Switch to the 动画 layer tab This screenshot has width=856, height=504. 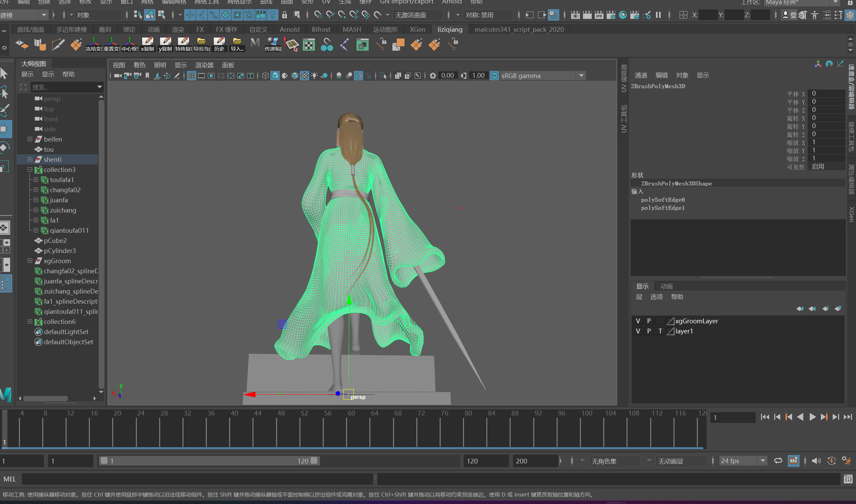[666, 286]
